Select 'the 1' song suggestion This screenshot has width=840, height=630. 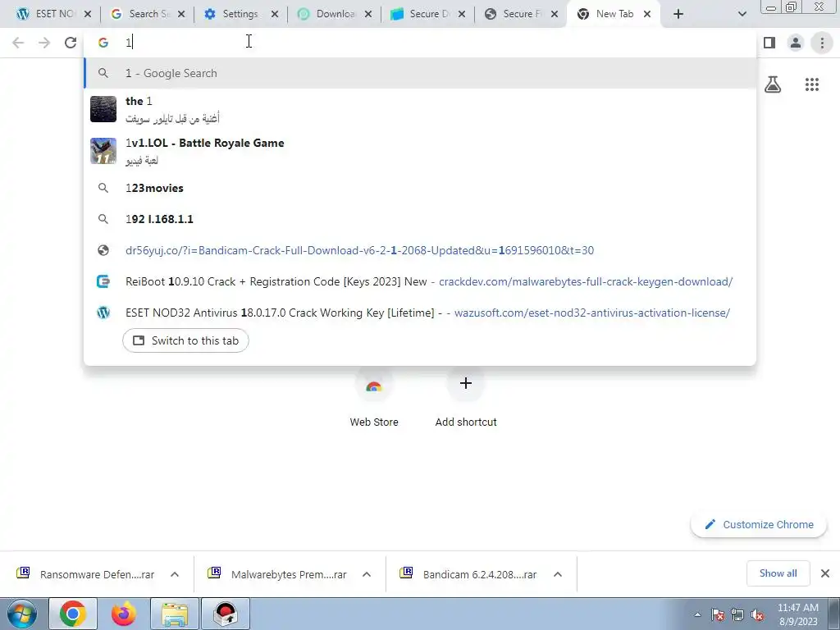pos(420,109)
